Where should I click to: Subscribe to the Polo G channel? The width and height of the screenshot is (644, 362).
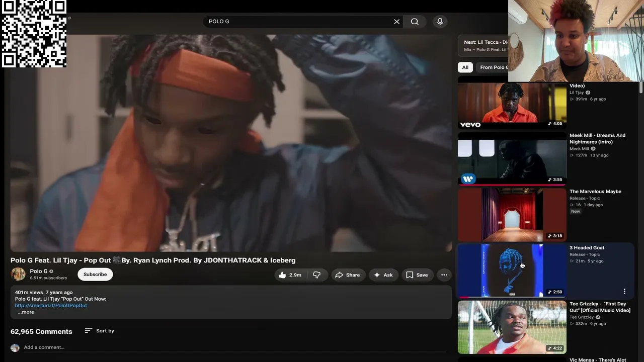point(95,275)
